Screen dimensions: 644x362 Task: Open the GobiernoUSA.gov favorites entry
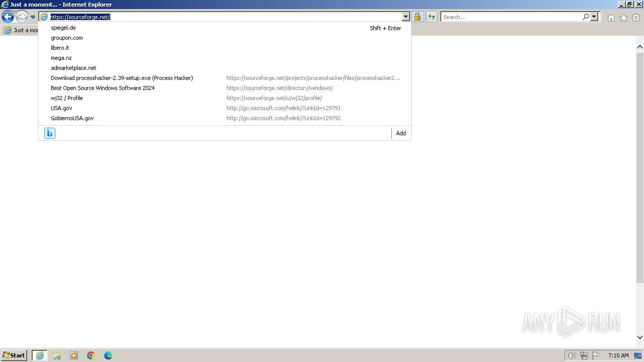pyautogui.click(x=224, y=118)
